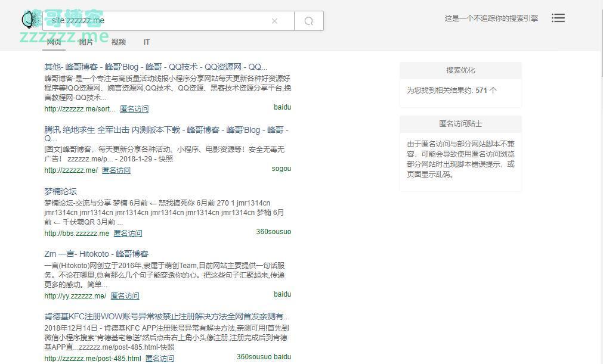The width and height of the screenshot is (603, 364).
Task: Switch to the 图片 tab
Action: point(86,42)
